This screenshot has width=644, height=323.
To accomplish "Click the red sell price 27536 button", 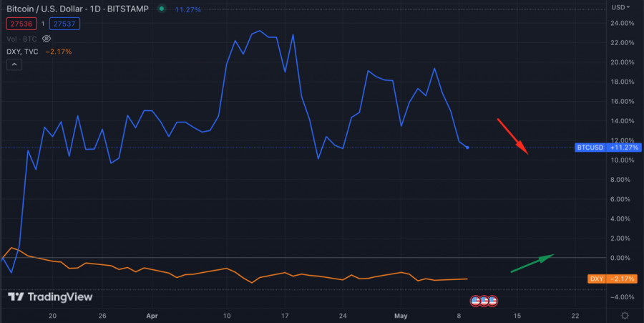I will coord(21,24).
